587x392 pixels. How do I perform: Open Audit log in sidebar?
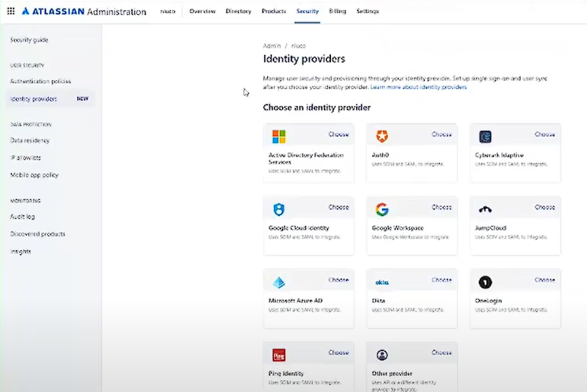click(x=23, y=216)
